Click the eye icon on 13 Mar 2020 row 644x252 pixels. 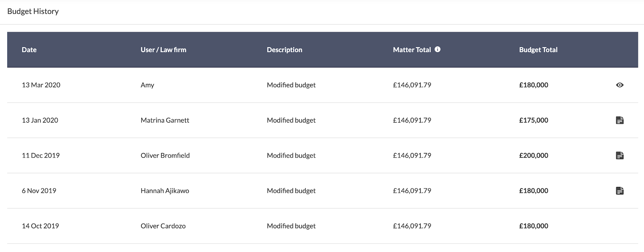(620, 85)
